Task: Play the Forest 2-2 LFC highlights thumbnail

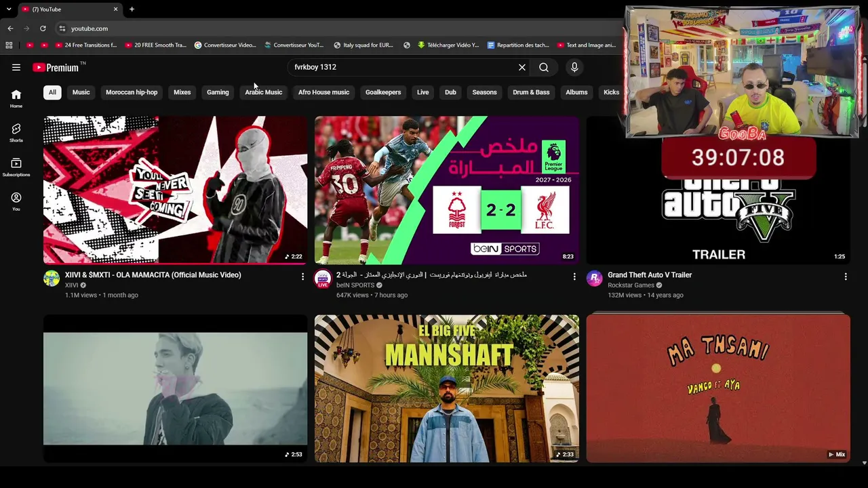Action: [x=447, y=190]
